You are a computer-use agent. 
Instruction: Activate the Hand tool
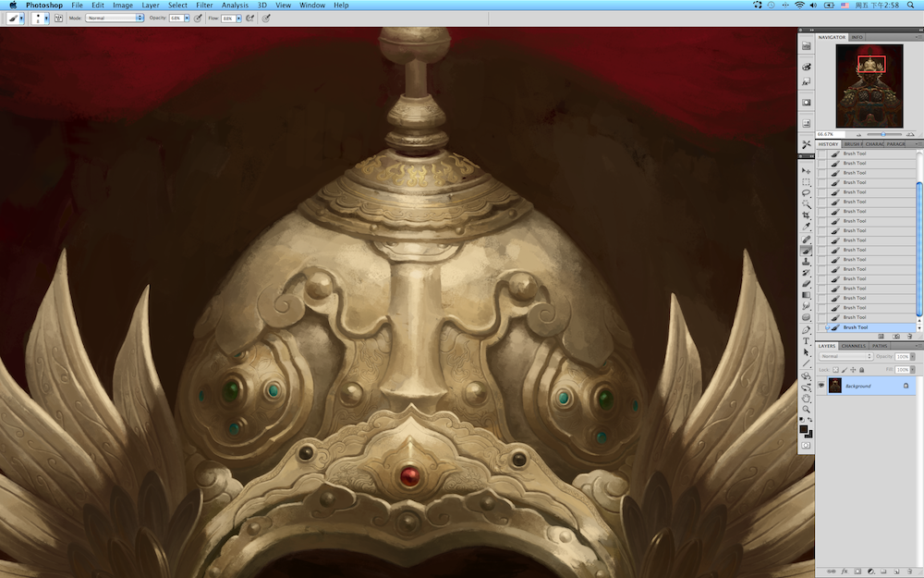pyautogui.click(x=806, y=398)
